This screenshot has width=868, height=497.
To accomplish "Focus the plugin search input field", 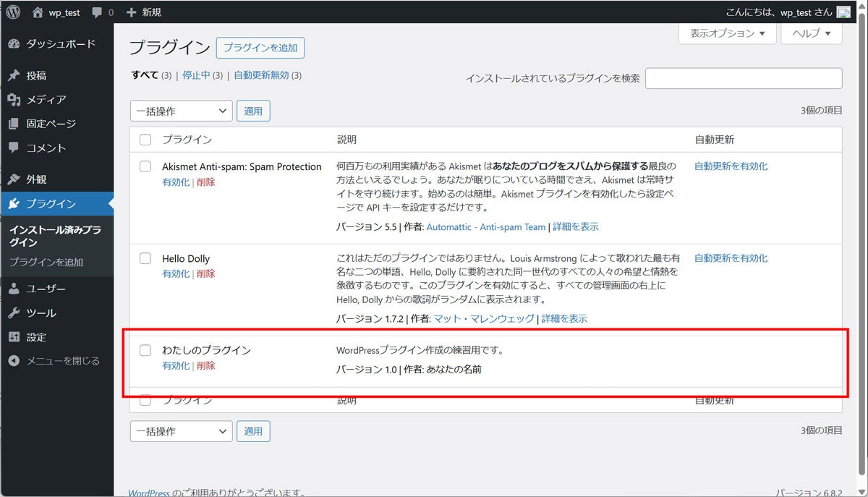I will [x=744, y=78].
